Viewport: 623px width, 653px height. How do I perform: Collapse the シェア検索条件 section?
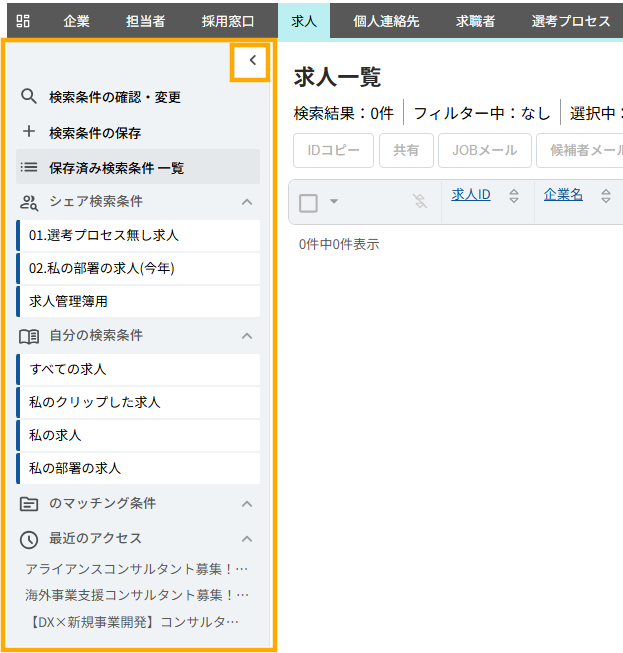pos(247,202)
